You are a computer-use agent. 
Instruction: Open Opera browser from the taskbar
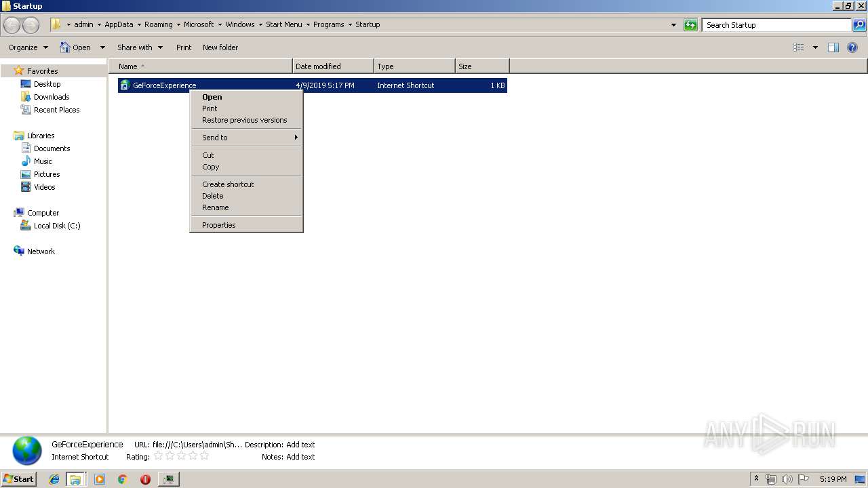(145, 479)
